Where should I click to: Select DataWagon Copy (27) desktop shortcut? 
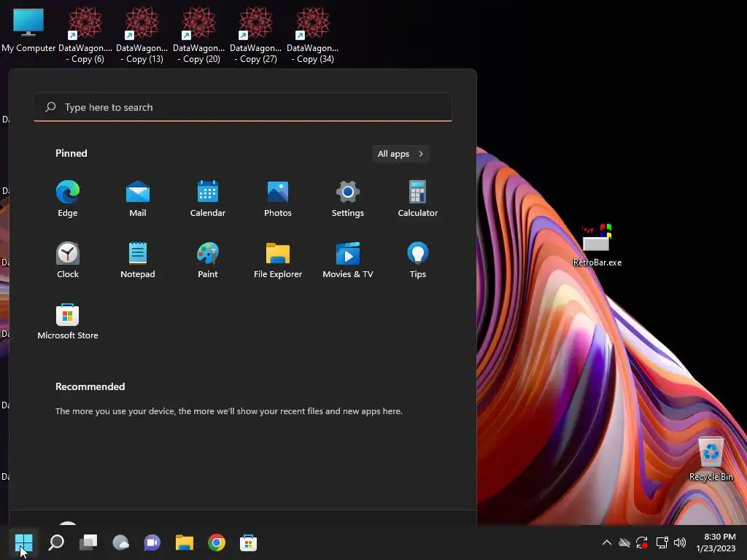[256, 36]
